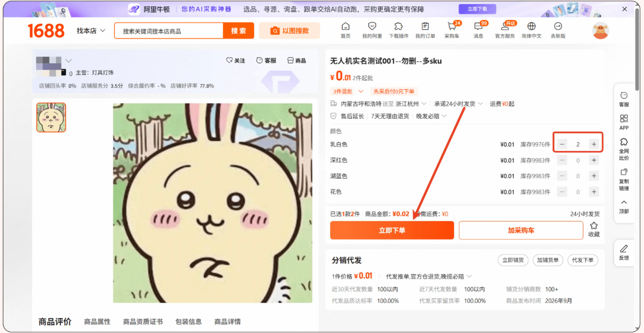Decrease quantity for 湖蓝色

click(x=562, y=176)
